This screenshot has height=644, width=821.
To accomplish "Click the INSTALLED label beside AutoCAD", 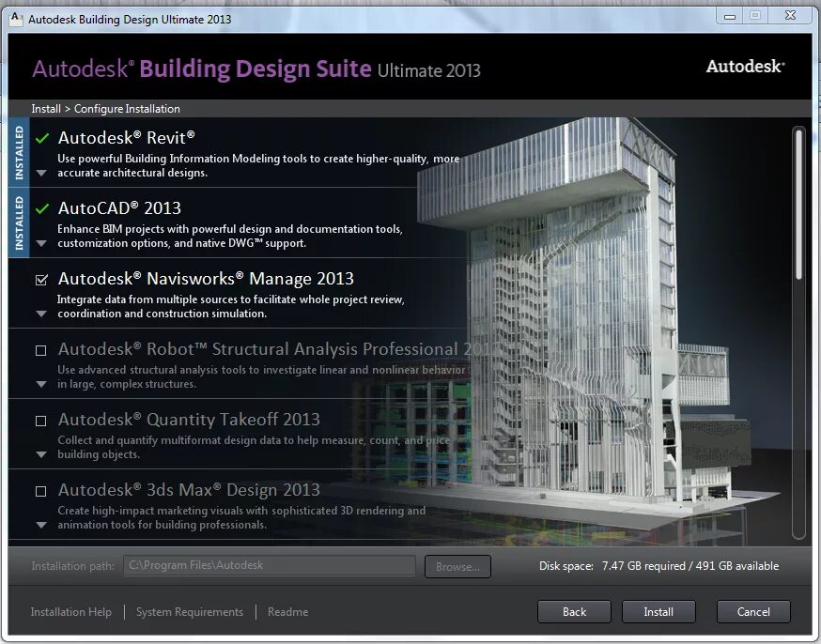I will coord(19,222).
